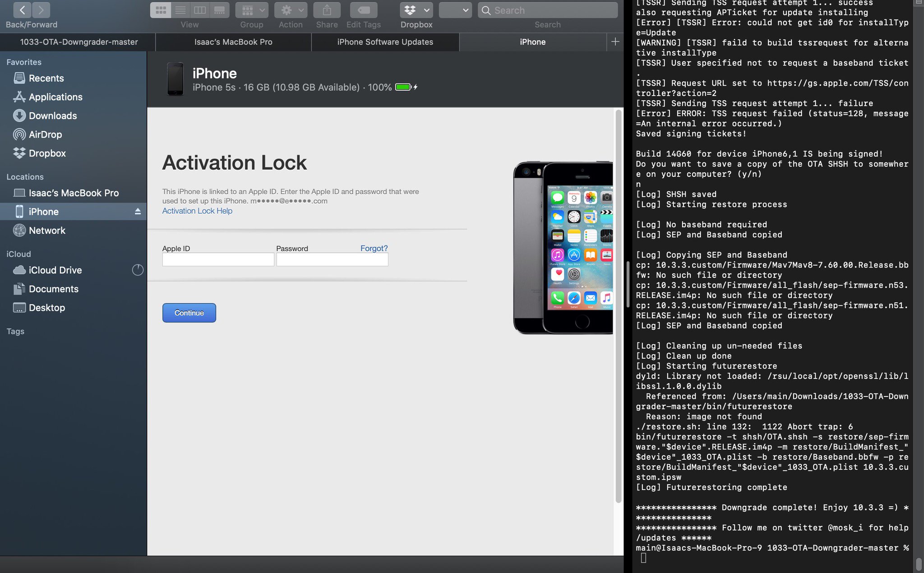Click the Forward navigation arrow
Screen dimensions: 924x573
pyautogui.click(x=41, y=9)
